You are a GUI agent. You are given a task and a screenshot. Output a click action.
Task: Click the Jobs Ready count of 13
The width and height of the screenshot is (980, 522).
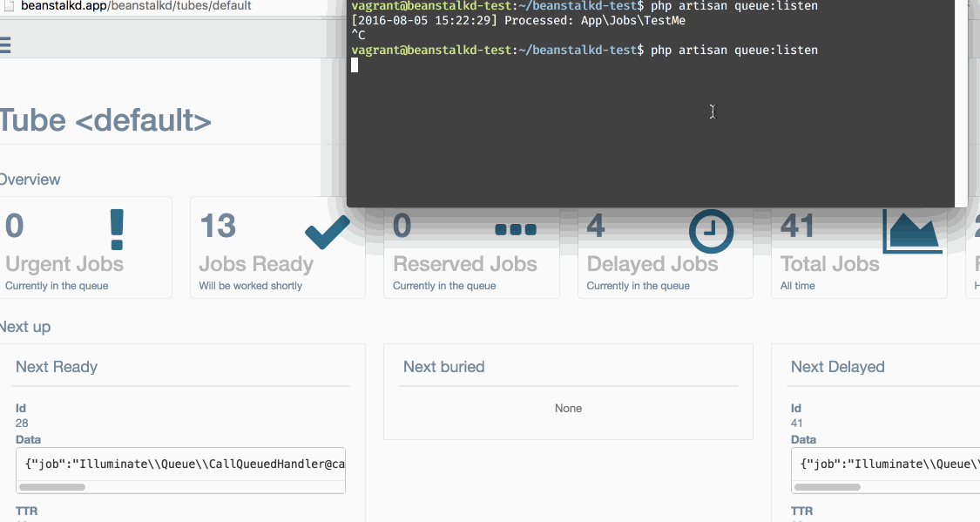point(218,227)
